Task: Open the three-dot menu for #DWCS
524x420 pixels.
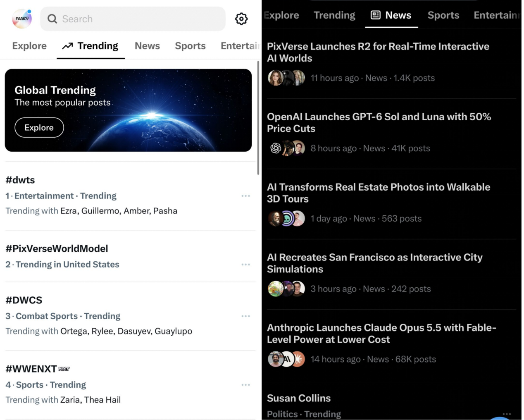Action: 246,316
